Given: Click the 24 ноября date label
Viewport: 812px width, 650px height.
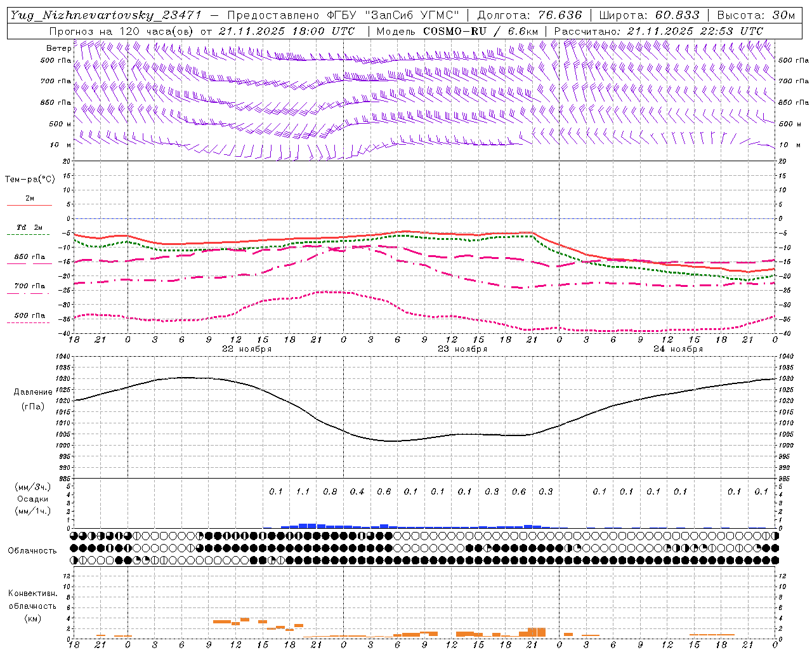Looking at the screenshot, I should [678, 349].
